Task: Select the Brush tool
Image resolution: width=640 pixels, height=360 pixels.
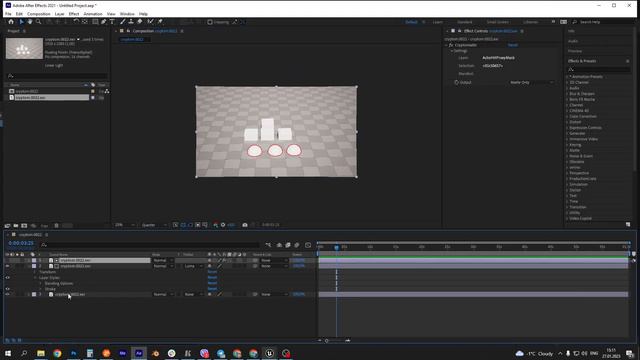Action: (x=123, y=22)
